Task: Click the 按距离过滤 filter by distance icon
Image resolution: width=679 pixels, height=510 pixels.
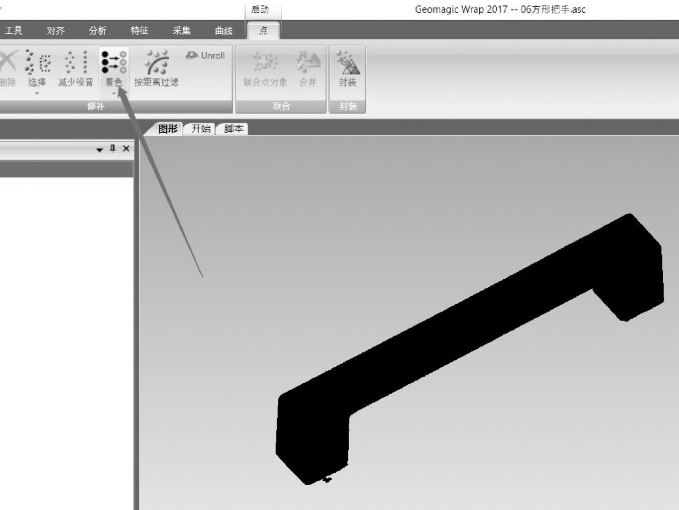Action: pos(156,68)
